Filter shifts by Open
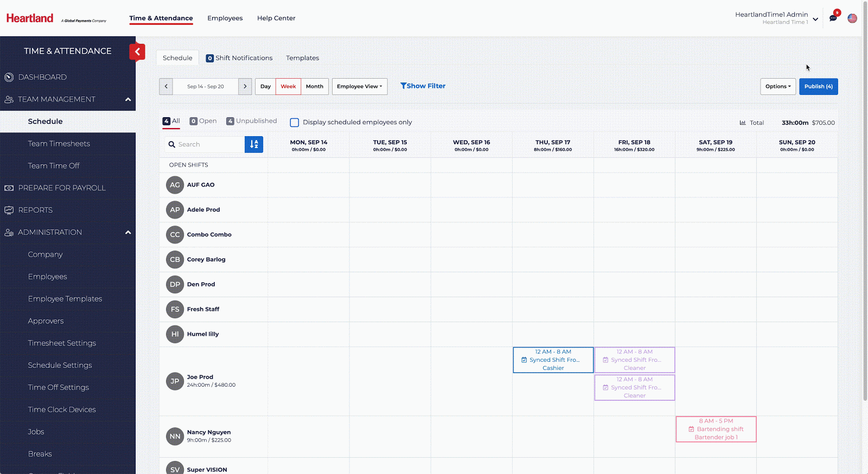 tap(203, 121)
